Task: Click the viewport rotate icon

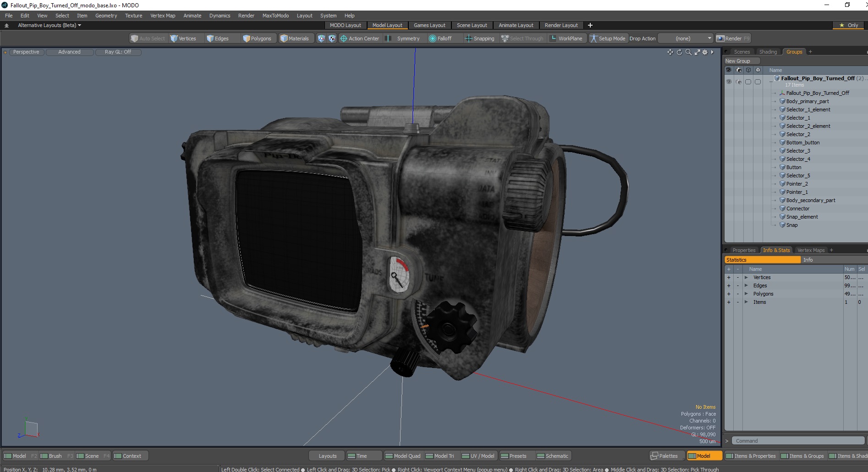Action: coord(679,52)
